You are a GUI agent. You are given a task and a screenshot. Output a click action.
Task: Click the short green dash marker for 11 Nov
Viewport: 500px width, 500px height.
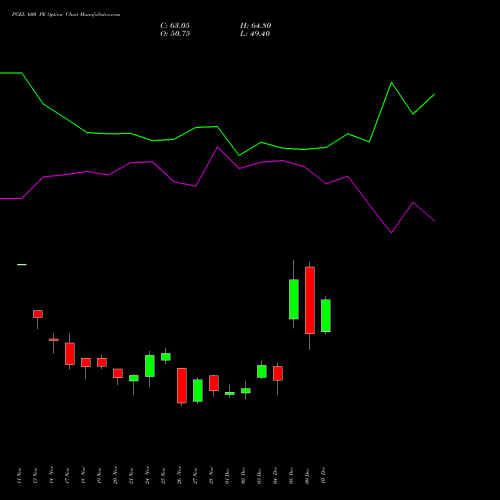pyautogui.click(x=22, y=265)
